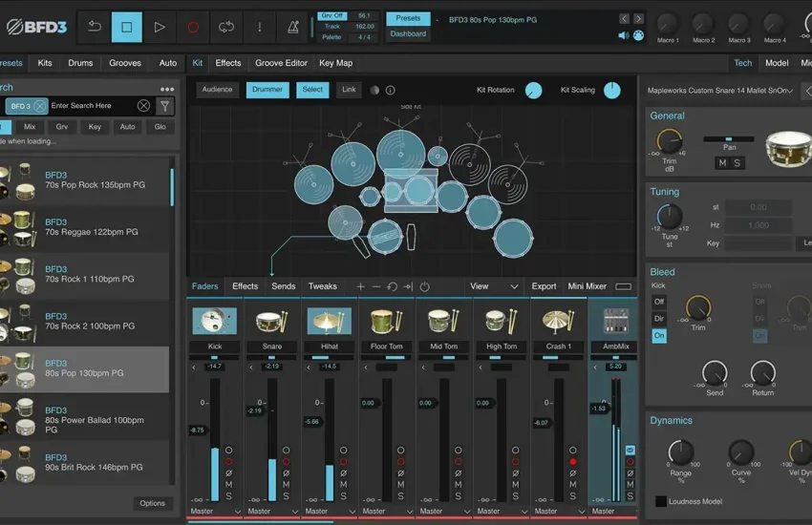This screenshot has height=525, width=812.
Task: Click the Stop transport button
Action: coord(126,27)
